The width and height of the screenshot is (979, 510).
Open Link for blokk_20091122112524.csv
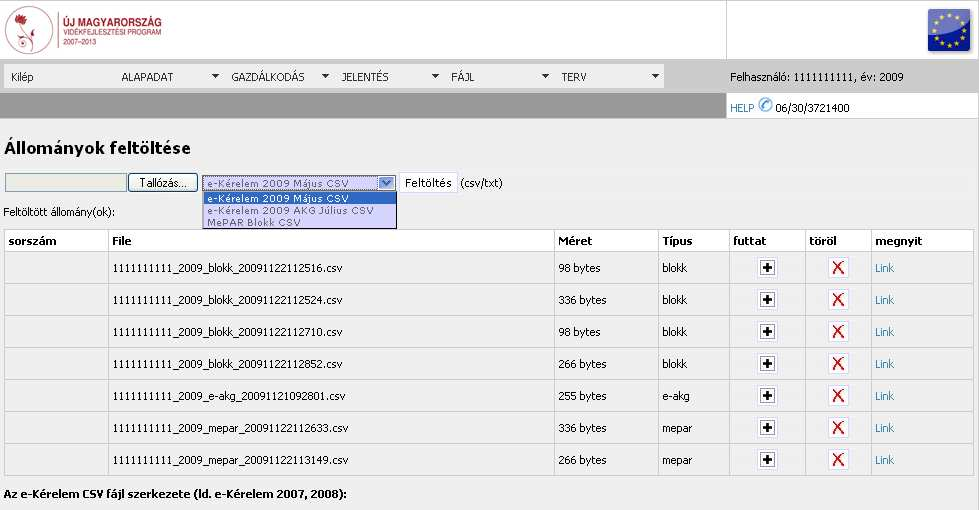[x=884, y=300]
